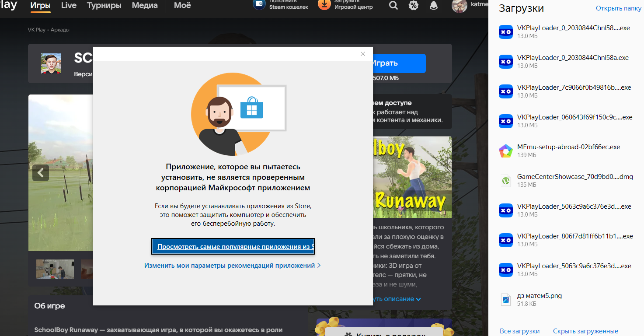Open the Live tab

[69, 6]
